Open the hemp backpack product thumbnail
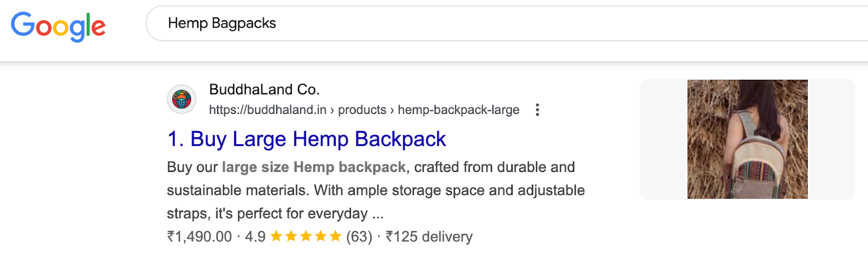 pos(747,139)
